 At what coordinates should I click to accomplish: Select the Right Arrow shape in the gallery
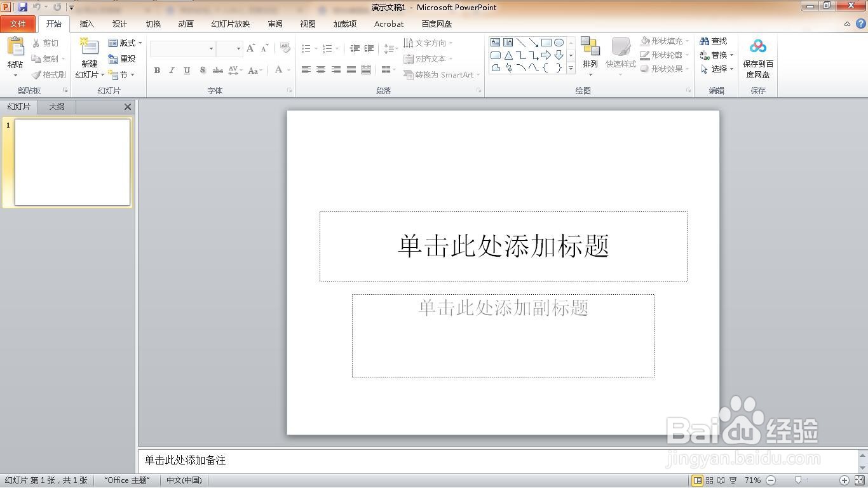pos(546,55)
